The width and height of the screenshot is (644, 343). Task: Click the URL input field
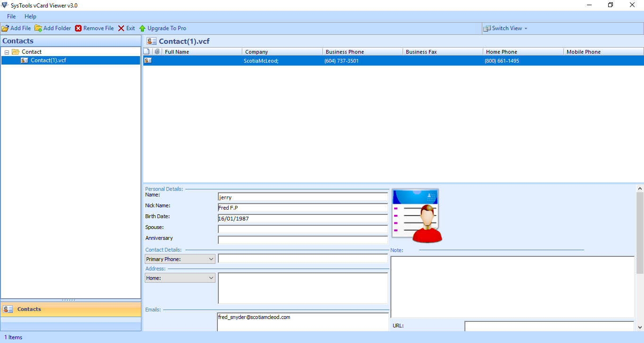click(x=549, y=326)
